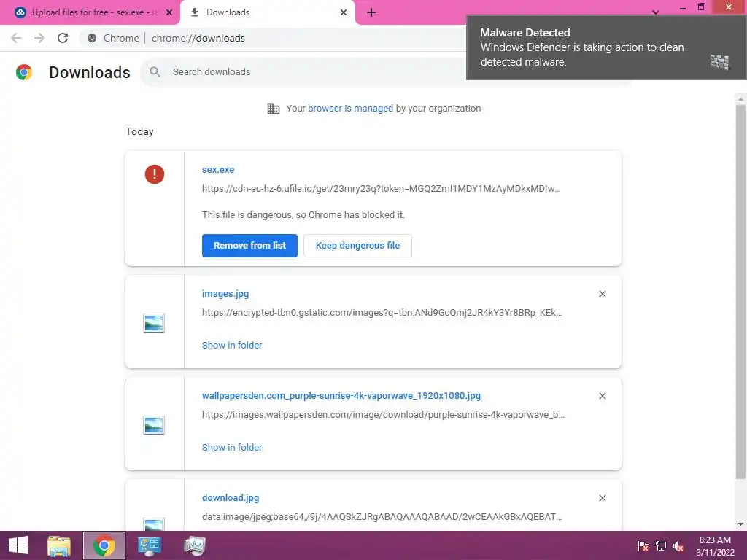Viewport: 747px width, 560px height.
Task: Click the Search downloads input field
Action: pyautogui.click(x=305, y=72)
